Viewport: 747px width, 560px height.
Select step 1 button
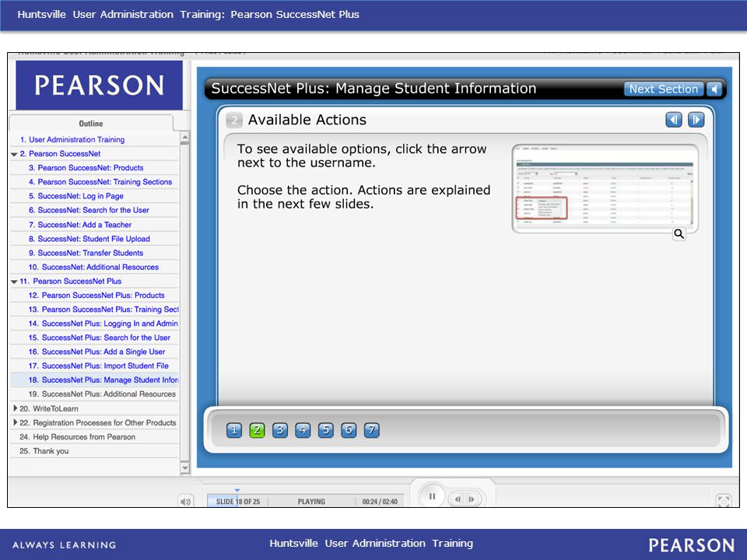tap(234, 430)
